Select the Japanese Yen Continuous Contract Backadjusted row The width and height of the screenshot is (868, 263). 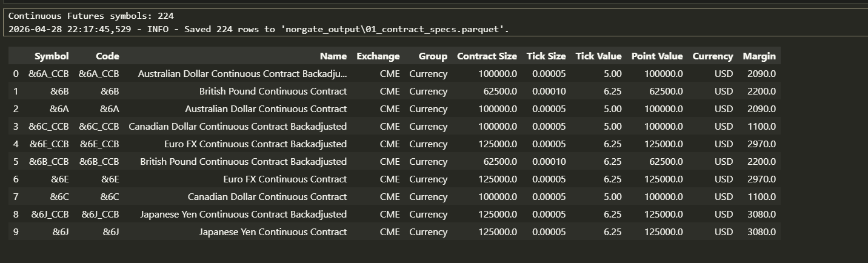(394, 215)
